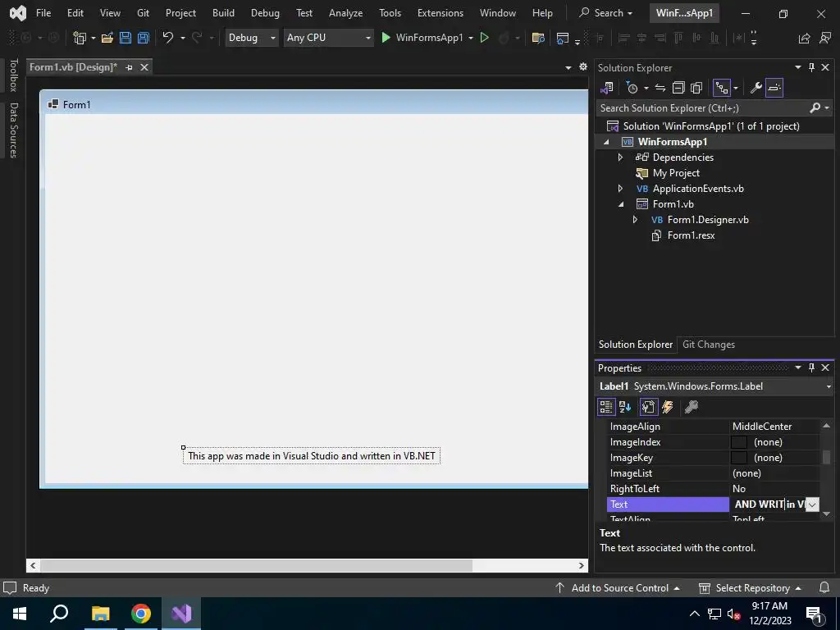This screenshot has height=630, width=840.
Task: Open the Debug configuration dropdown
Action: [x=272, y=38]
